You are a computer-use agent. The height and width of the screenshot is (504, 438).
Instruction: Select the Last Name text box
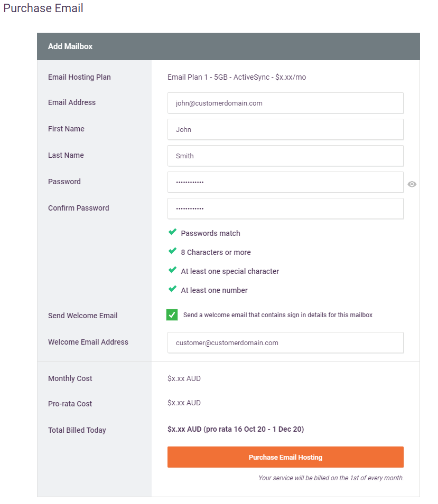coord(285,156)
